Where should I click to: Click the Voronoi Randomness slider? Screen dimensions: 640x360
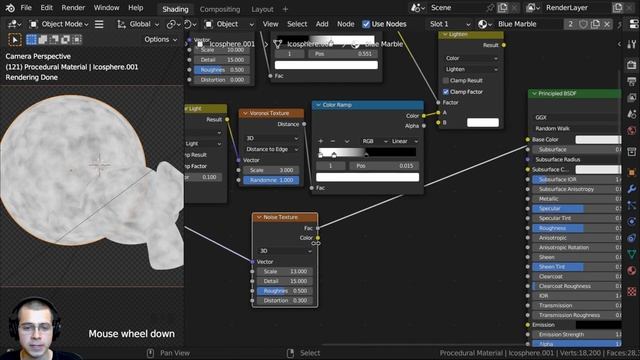point(271,180)
